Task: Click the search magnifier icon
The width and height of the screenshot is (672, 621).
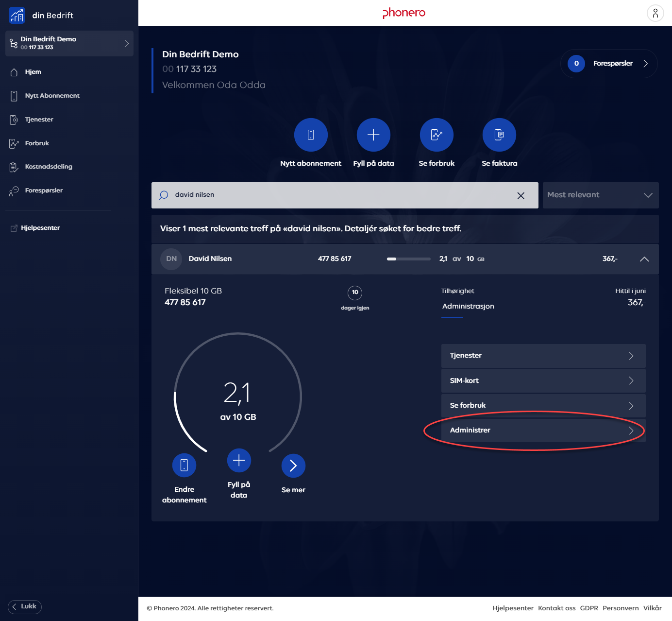Action: (164, 195)
